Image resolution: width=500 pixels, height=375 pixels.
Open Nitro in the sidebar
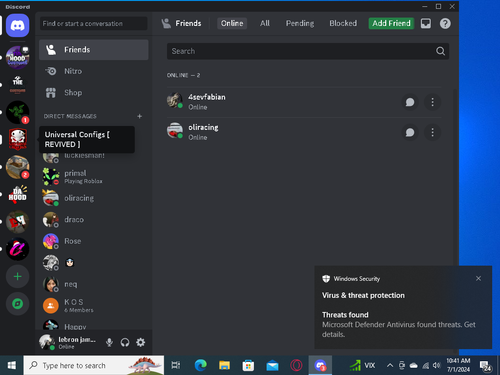pyautogui.click(x=94, y=71)
